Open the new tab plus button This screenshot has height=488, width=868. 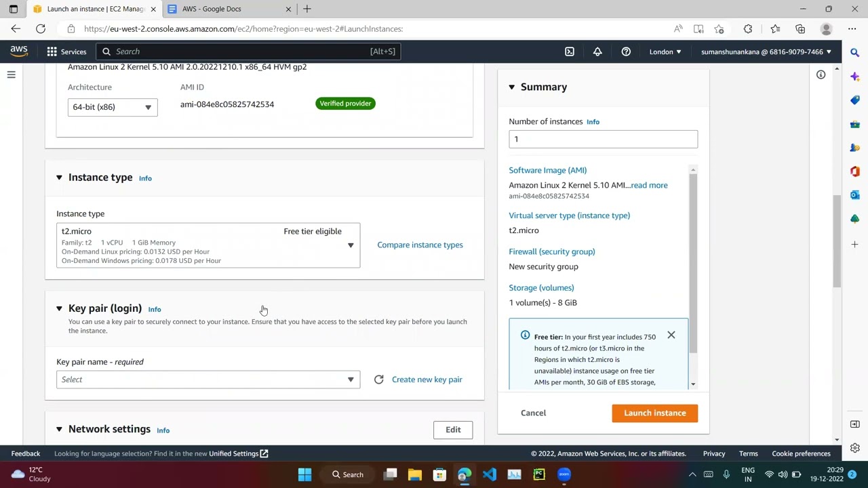pos(307,9)
